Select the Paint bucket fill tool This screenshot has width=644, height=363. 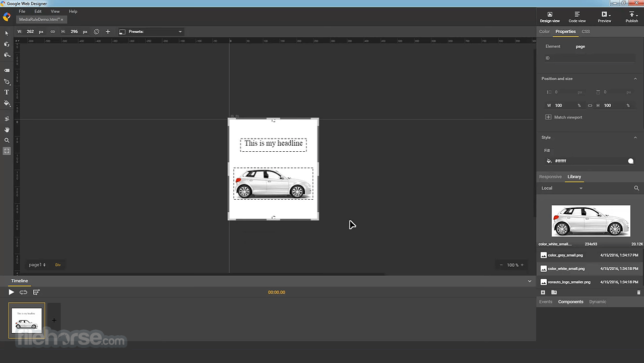click(7, 103)
